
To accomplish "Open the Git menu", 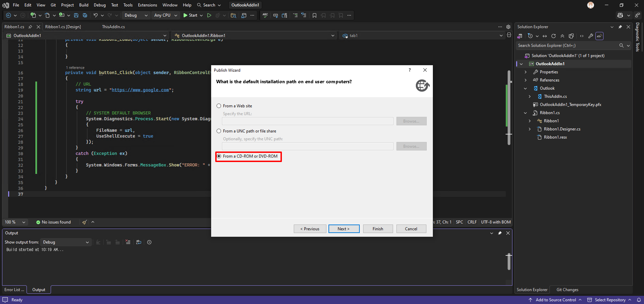I will tap(53, 5).
